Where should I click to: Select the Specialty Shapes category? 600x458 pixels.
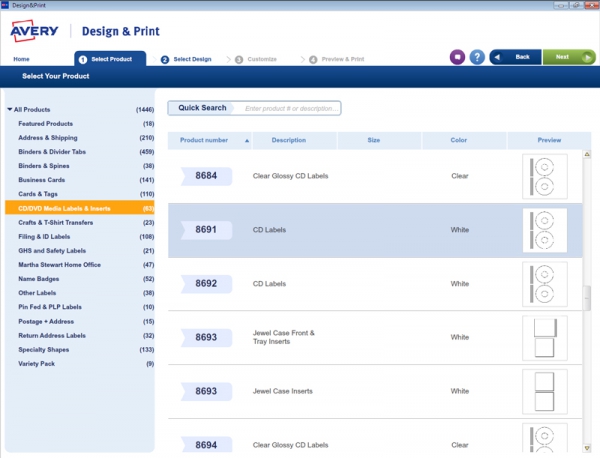pyautogui.click(x=80, y=350)
